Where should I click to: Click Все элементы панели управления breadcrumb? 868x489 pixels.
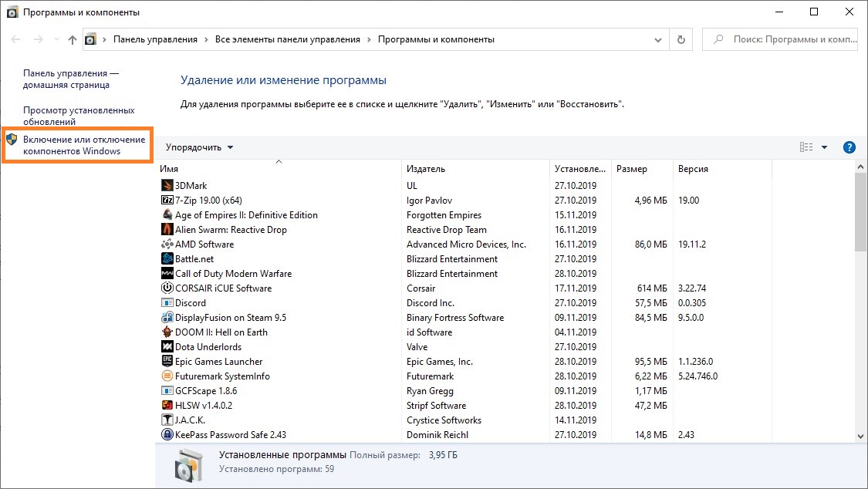point(288,39)
